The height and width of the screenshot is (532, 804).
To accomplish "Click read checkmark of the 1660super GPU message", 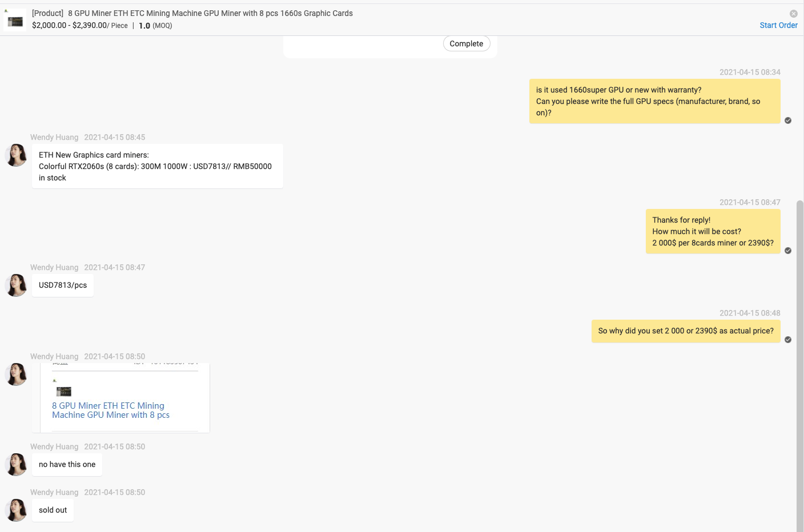I will pos(788,120).
